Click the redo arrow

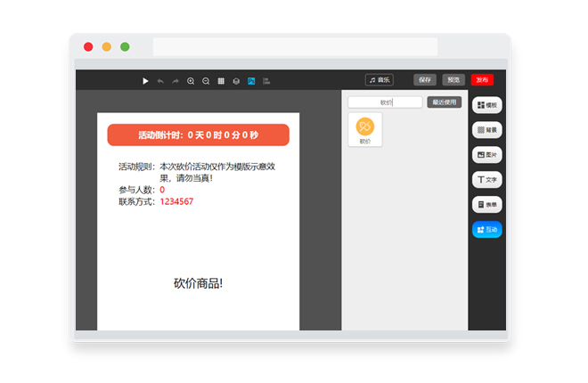(x=176, y=81)
